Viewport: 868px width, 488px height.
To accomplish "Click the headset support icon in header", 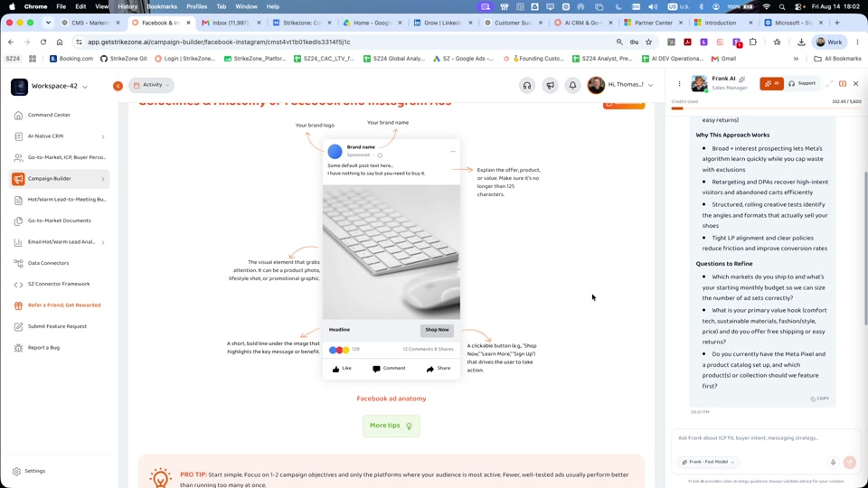I will 527,85.
